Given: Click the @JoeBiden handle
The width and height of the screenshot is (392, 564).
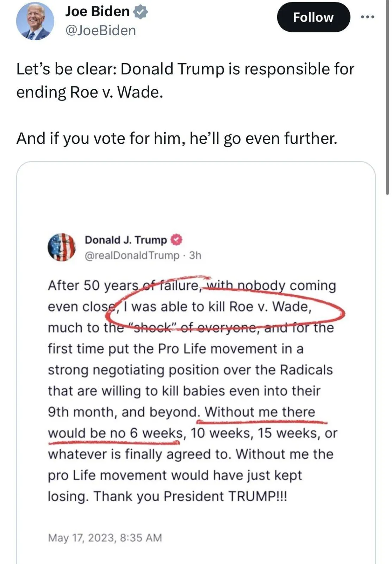Looking at the screenshot, I should click(x=101, y=31).
